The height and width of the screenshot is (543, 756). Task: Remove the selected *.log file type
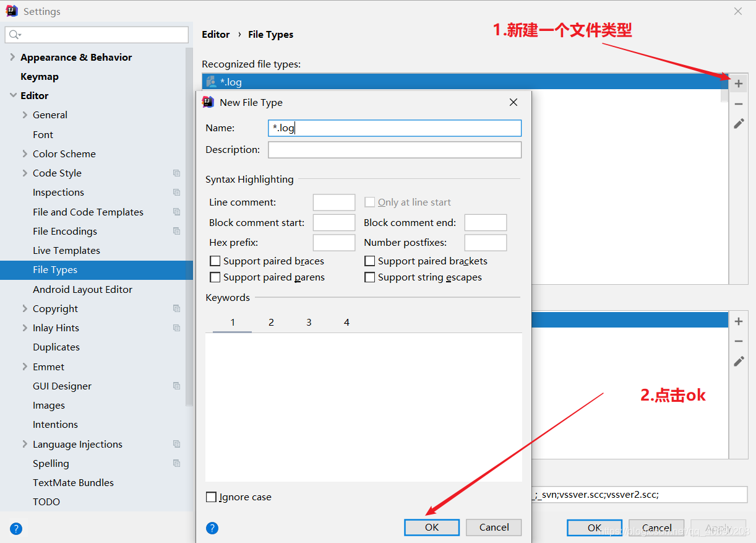(x=739, y=103)
